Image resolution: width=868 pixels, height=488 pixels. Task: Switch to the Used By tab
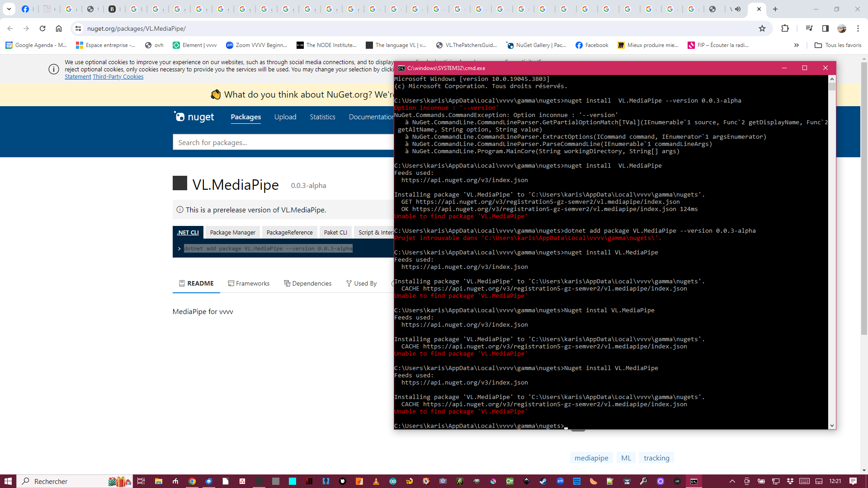361,283
